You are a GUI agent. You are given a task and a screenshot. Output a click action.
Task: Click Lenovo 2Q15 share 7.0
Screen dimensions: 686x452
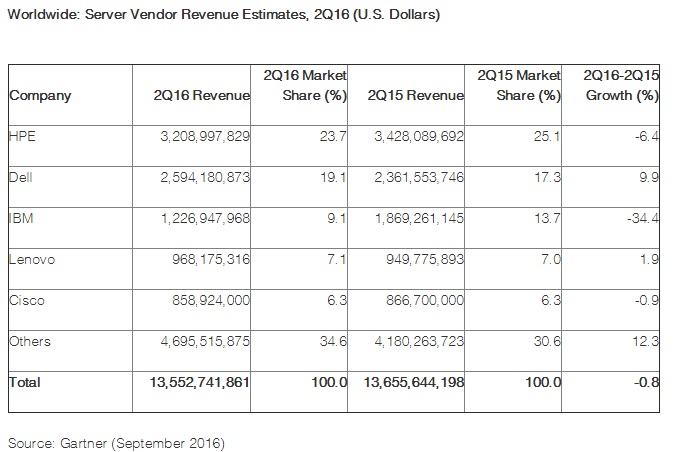(551, 259)
